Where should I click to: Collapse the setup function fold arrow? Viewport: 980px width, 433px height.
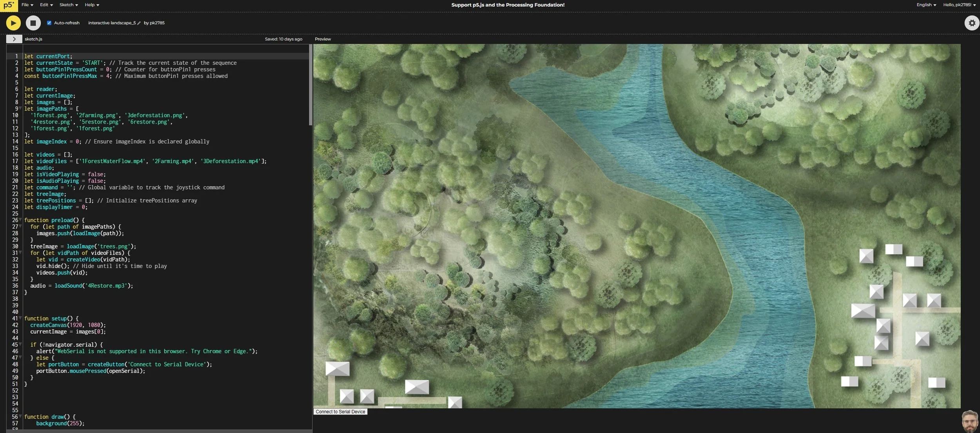(20, 318)
